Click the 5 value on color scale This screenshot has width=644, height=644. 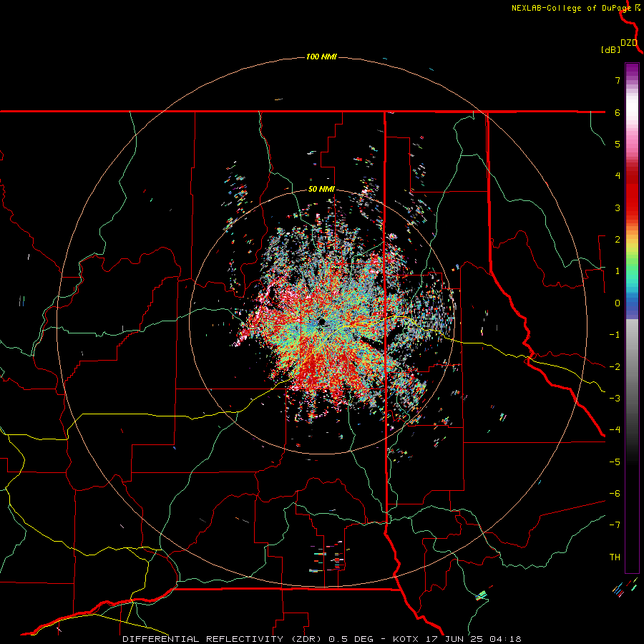pyautogui.click(x=618, y=144)
